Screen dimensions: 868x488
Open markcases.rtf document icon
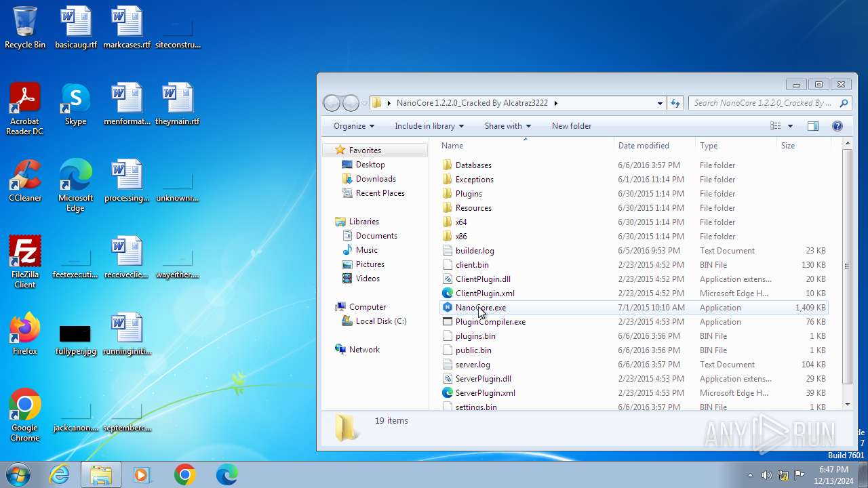click(x=127, y=28)
